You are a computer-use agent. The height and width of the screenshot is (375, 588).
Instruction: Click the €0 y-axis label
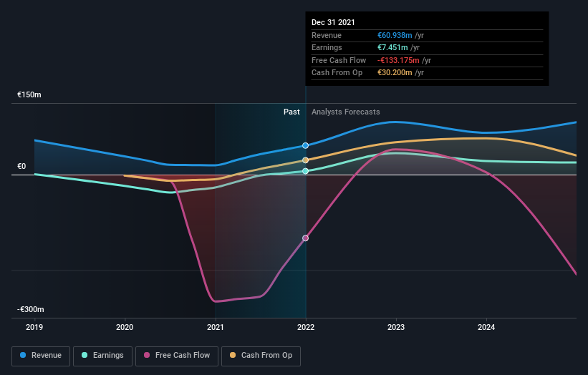point(21,166)
